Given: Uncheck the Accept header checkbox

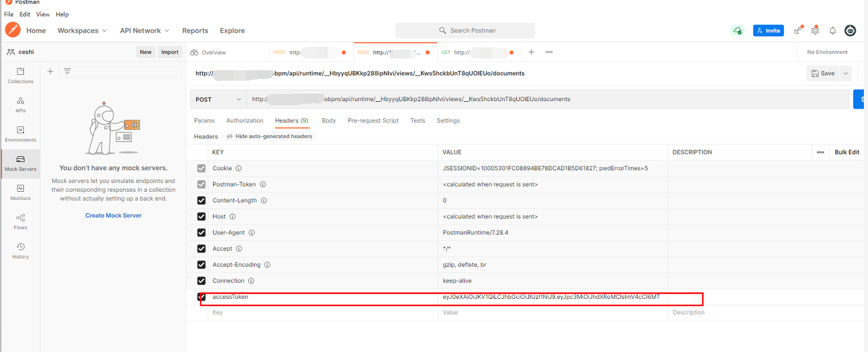Looking at the screenshot, I should [201, 249].
